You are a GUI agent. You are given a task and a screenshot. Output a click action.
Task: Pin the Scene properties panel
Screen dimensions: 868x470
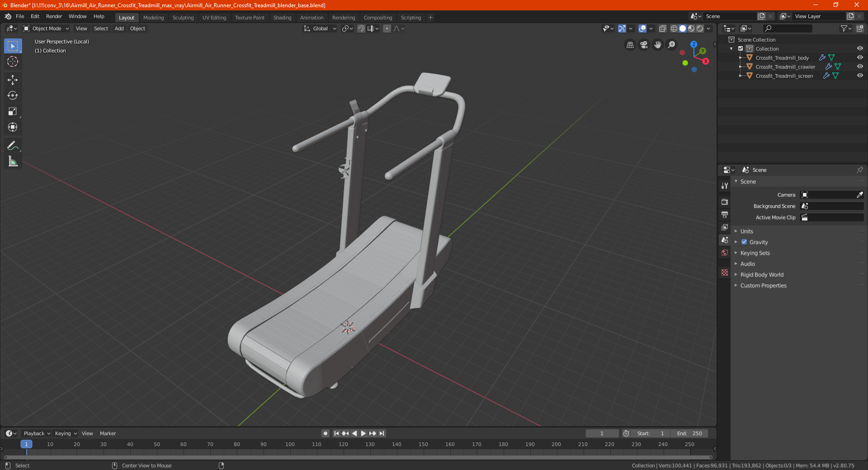(859, 170)
